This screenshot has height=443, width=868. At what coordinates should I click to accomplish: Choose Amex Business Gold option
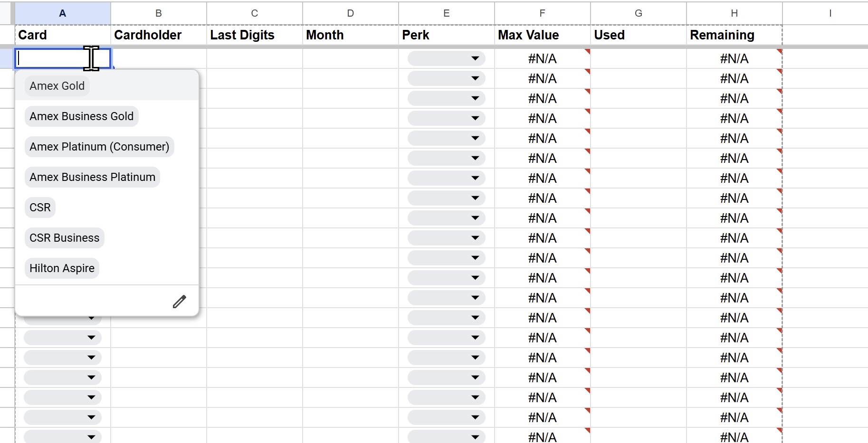81,116
